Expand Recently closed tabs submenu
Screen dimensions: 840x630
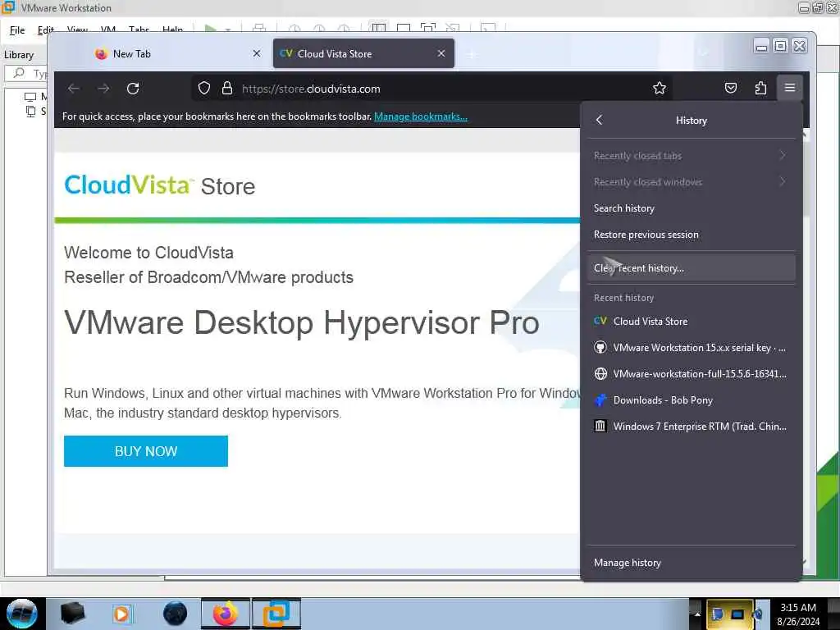tap(691, 156)
